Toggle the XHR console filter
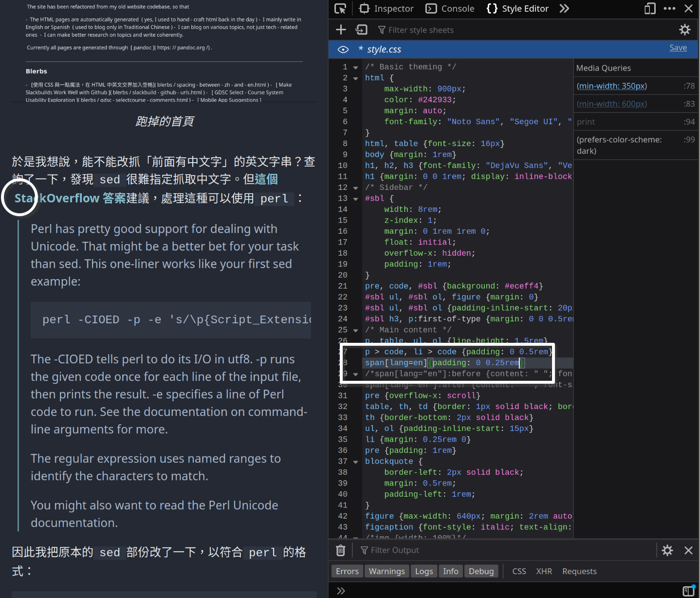Viewport: 700px width, 598px height. click(x=544, y=571)
